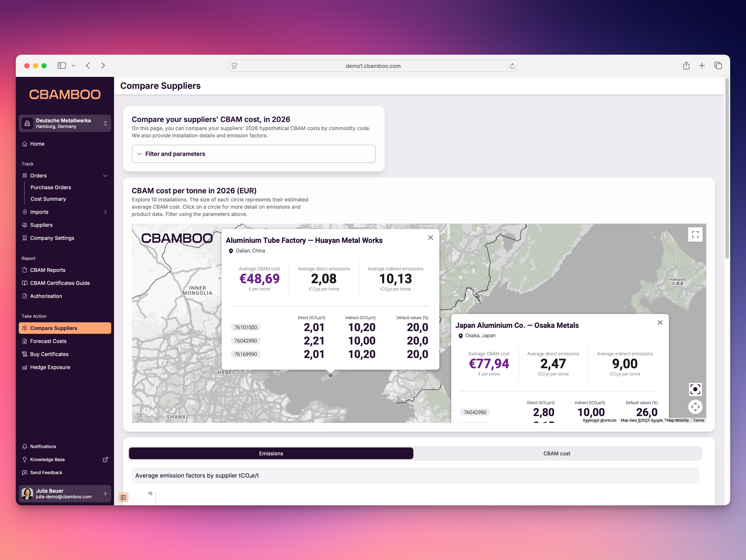The height and width of the screenshot is (560, 746).
Task: Click the map camera pan control
Action: (x=695, y=407)
